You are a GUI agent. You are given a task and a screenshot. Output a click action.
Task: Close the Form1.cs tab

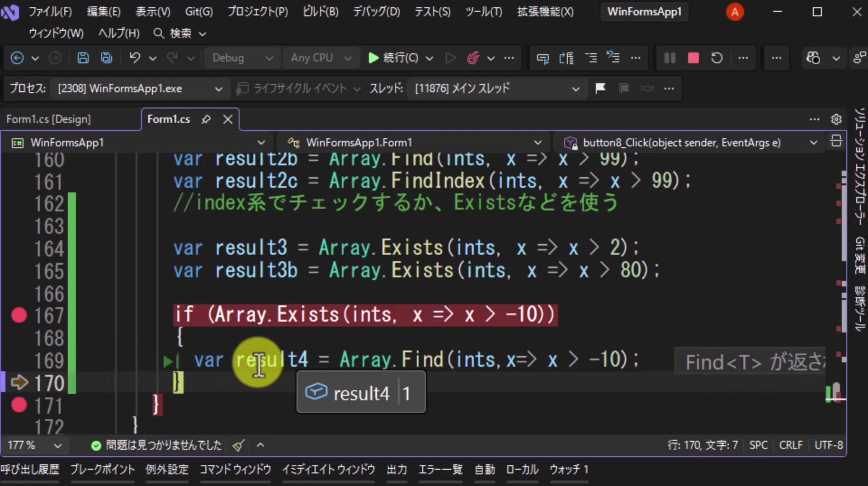(x=228, y=119)
